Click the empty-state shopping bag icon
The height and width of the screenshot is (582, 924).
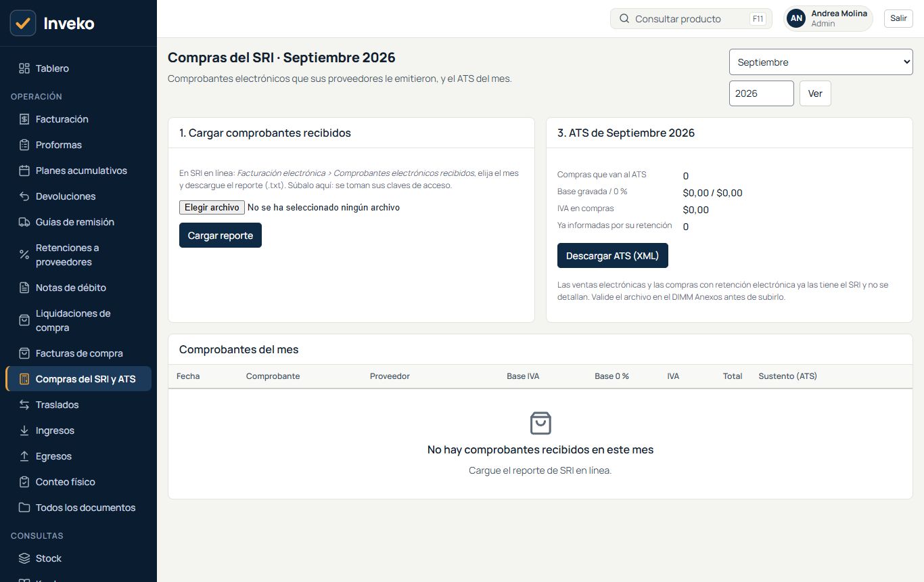click(x=540, y=424)
